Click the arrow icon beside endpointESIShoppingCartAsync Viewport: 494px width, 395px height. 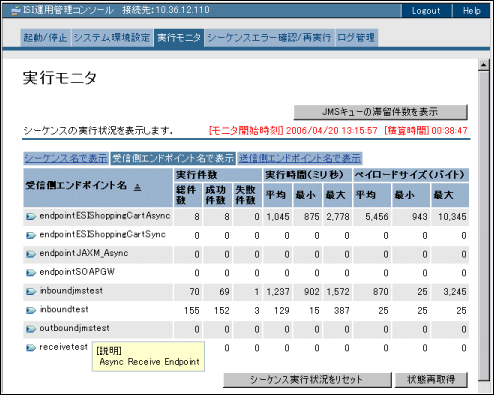click(x=31, y=217)
